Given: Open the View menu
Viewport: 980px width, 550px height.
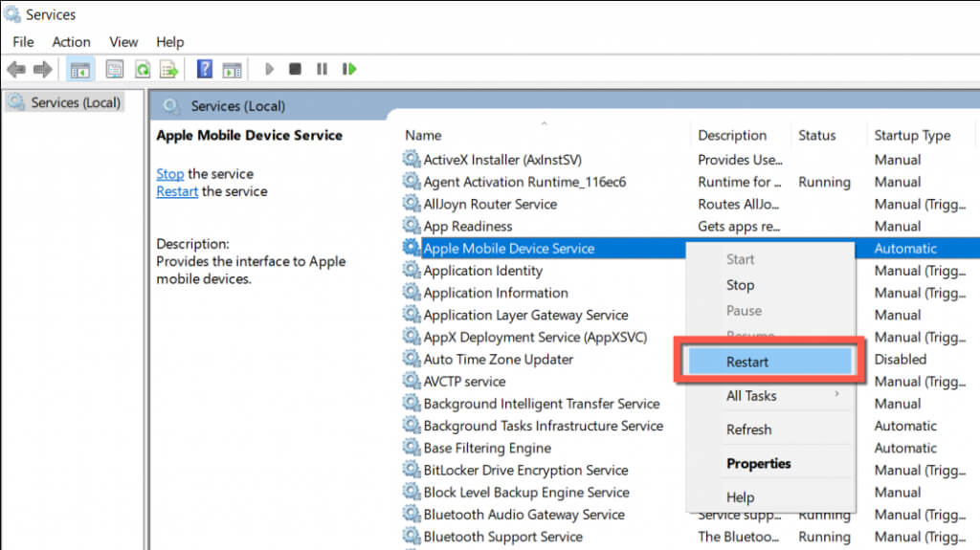Looking at the screenshot, I should click(x=123, y=42).
